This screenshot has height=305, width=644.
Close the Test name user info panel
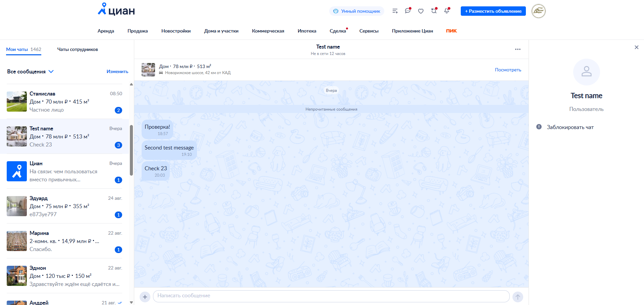click(636, 47)
